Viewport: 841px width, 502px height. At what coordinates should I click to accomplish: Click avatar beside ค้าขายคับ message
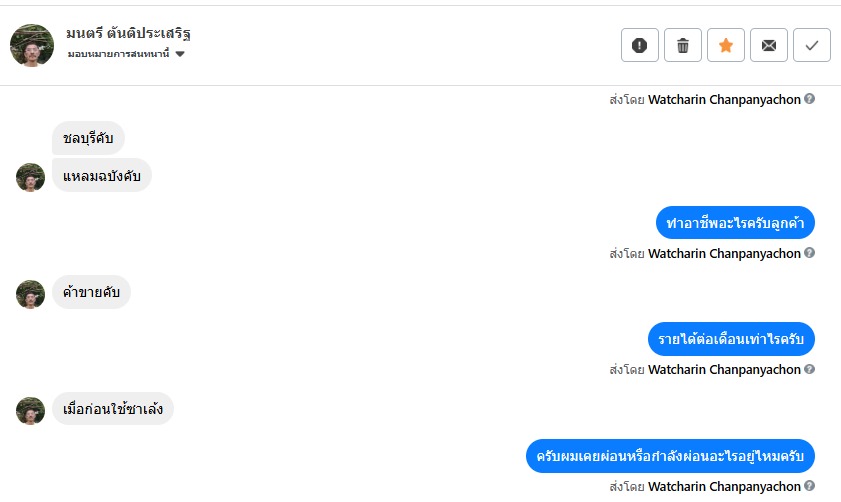tap(31, 293)
